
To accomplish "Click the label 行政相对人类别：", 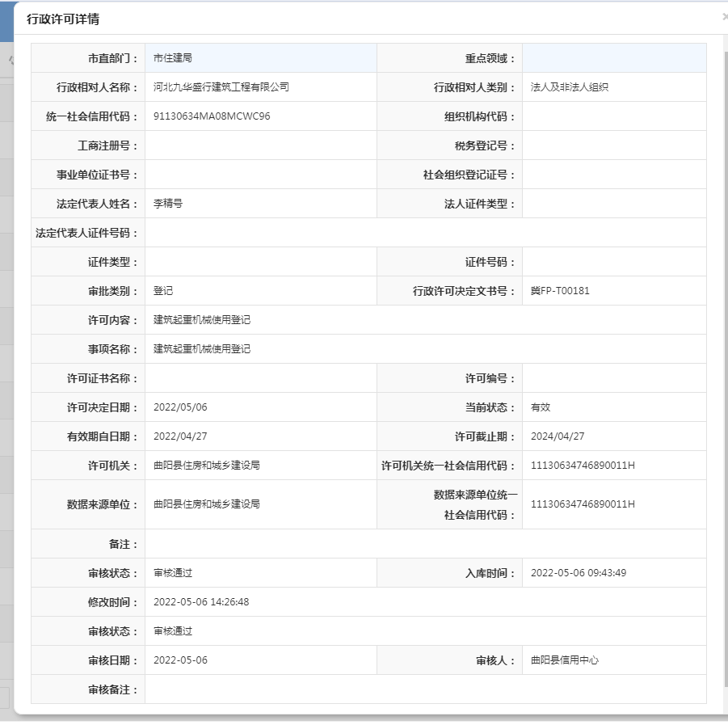I will click(474, 87).
